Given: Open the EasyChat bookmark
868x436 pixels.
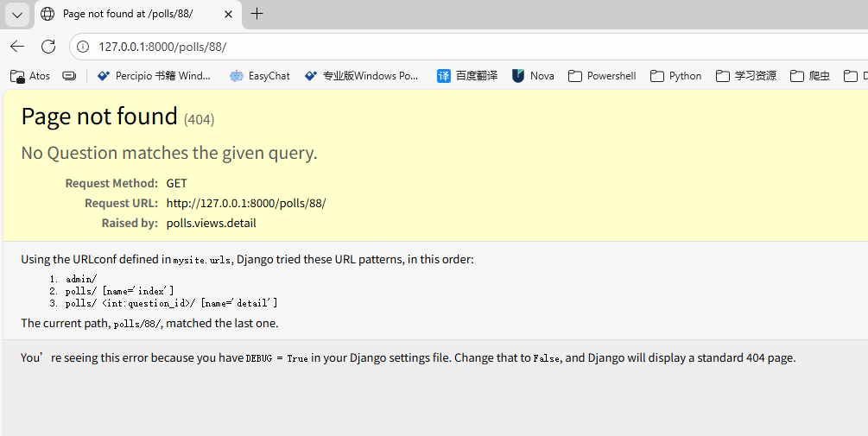Looking at the screenshot, I should point(260,76).
